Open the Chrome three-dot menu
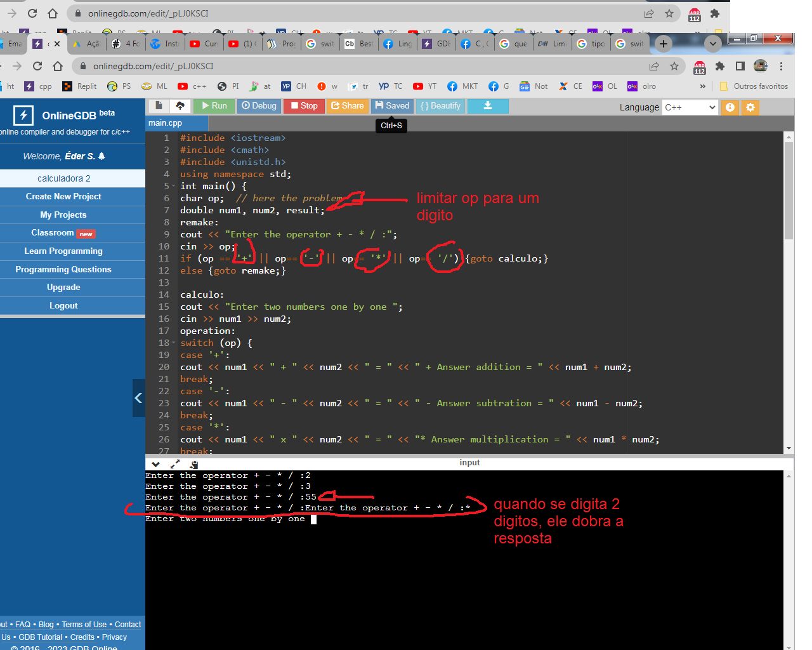The width and height of the screenshot is (812, 650). (781, 66)
